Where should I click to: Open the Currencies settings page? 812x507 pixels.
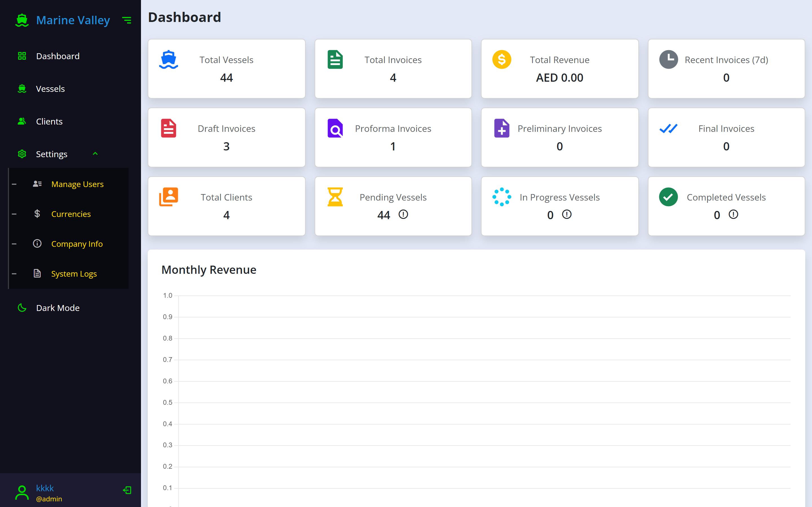71,214
